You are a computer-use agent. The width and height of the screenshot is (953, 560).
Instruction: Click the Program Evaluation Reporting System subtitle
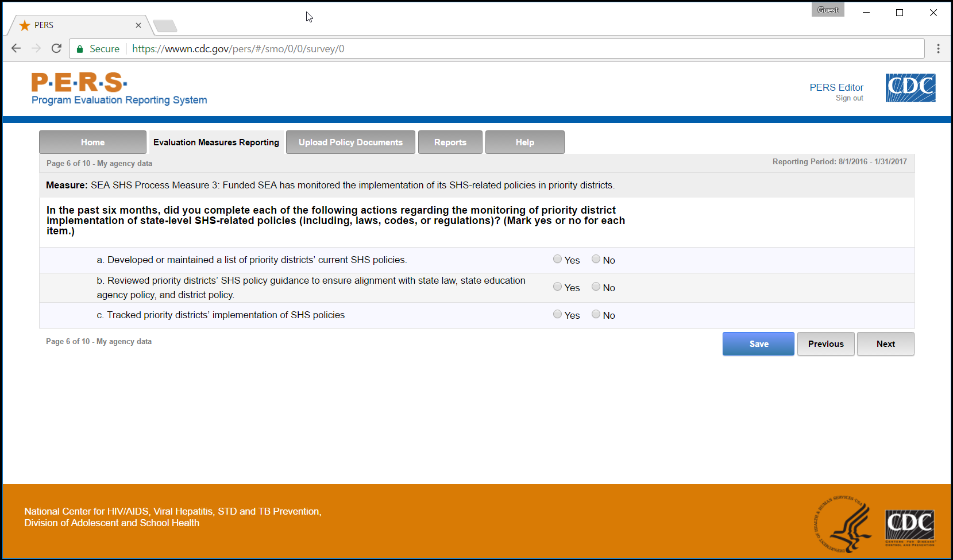coord(119,100)
